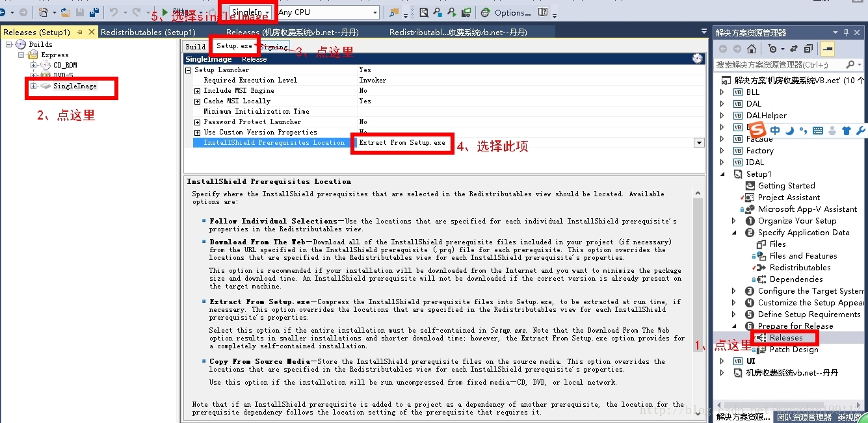The height and width of the screenshot is (423, 868).
Task: Click the Home icon in Solution Explorer
Action: tap(752, 49)
